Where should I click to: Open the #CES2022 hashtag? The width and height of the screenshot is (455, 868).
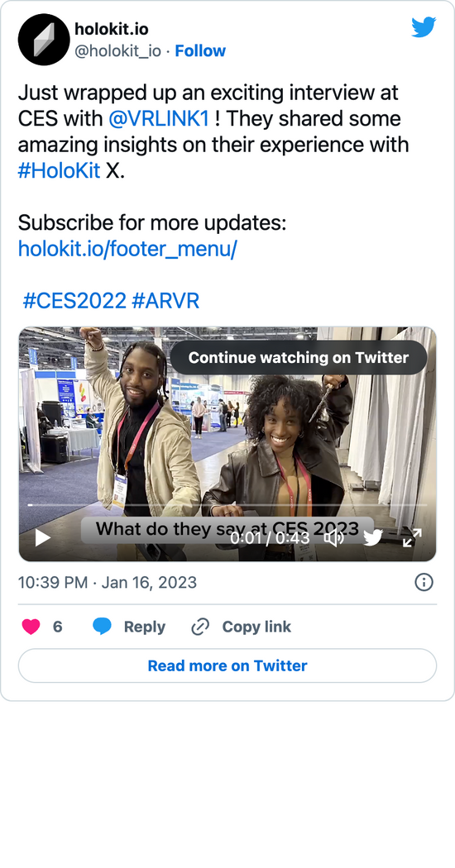[74, 301]
